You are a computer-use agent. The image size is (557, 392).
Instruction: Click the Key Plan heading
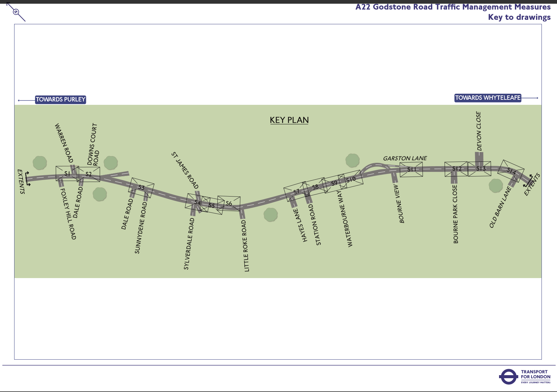click(289, 120)
